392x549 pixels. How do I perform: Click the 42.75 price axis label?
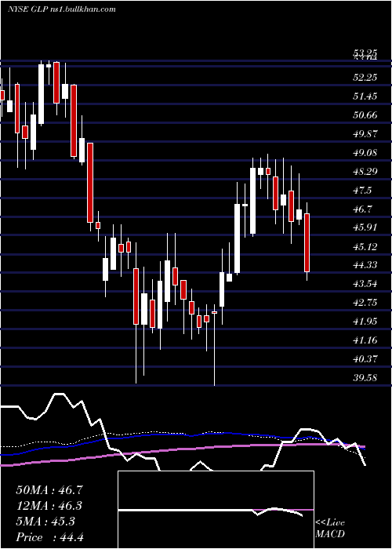(365, 303)
